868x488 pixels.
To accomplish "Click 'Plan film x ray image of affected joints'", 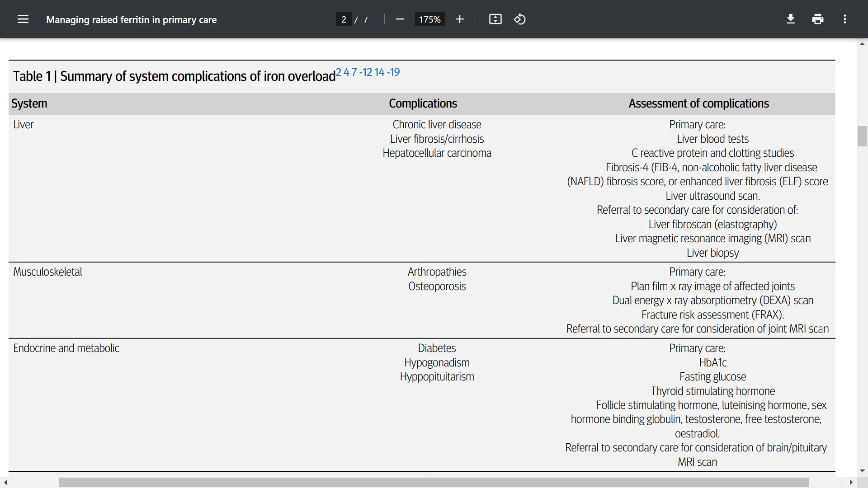I will (x=712, y=286).
